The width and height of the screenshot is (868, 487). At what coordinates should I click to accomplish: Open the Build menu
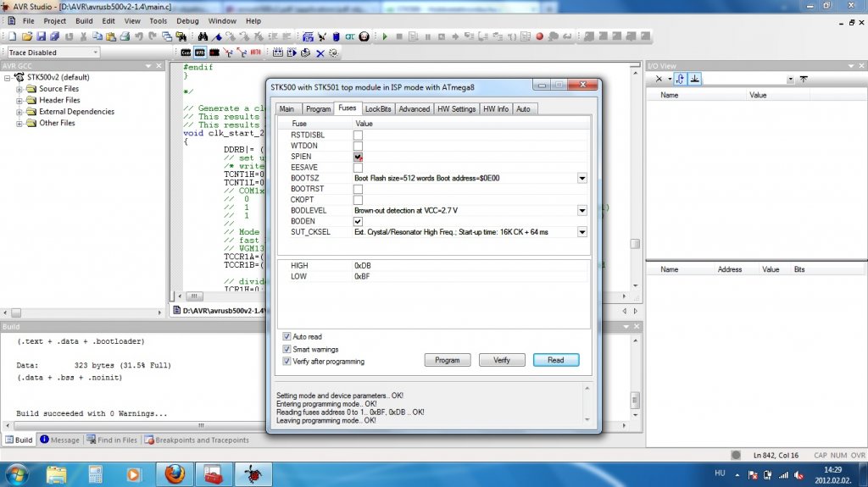point(84,21)
